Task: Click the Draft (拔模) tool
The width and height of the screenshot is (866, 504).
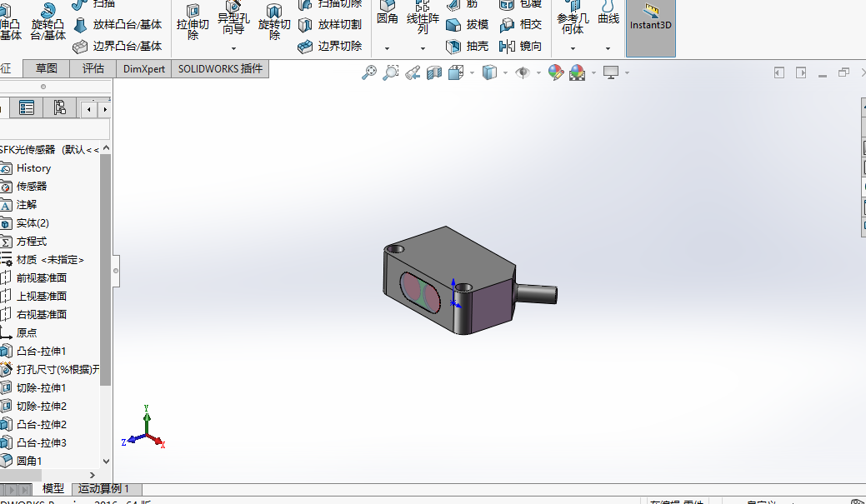Action: click(x=468, y=24)
